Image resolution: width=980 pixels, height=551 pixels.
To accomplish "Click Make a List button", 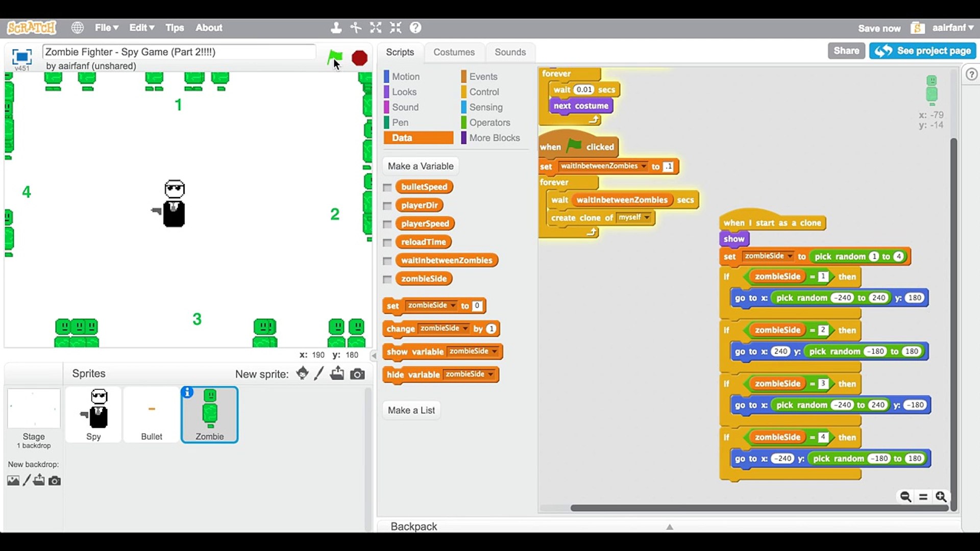I will (411, 410).
